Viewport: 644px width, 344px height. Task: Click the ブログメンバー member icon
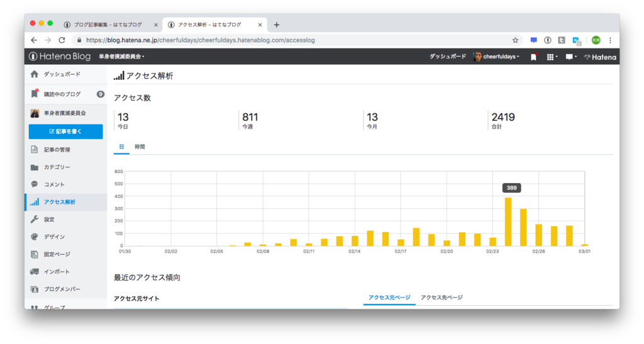[35, 289]
